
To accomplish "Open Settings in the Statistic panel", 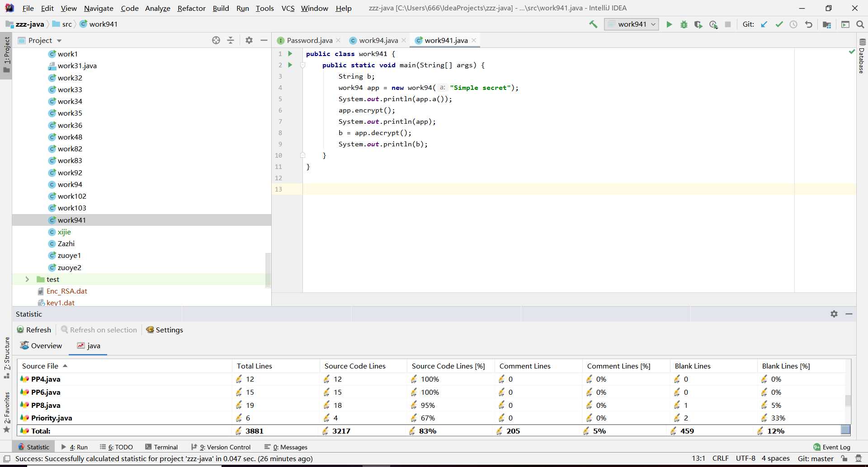I will 165,330.
